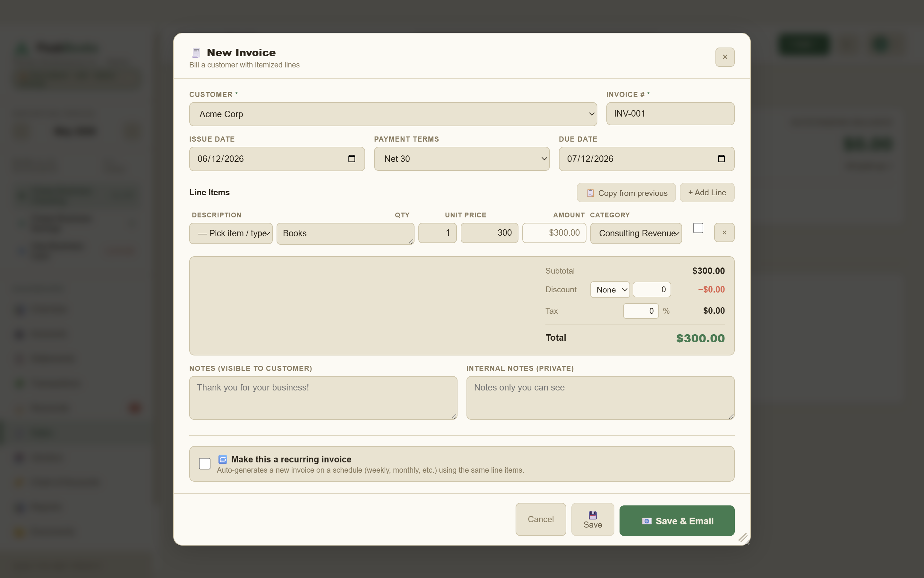
Task: Open the Due Date calendar picker icon
Action: coord(721,159)
